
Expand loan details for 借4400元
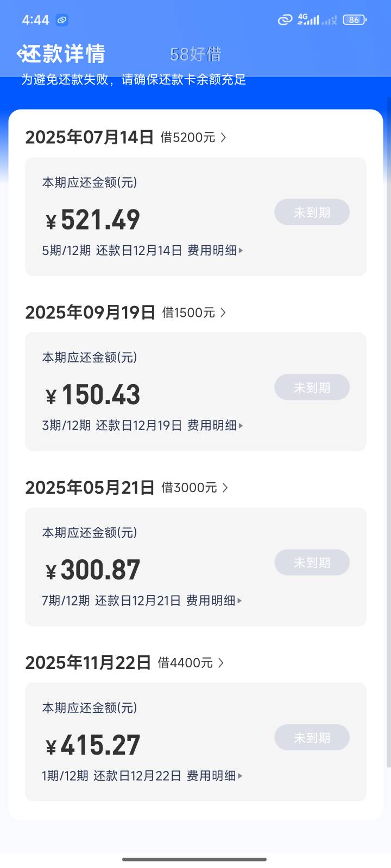[191, 663]
